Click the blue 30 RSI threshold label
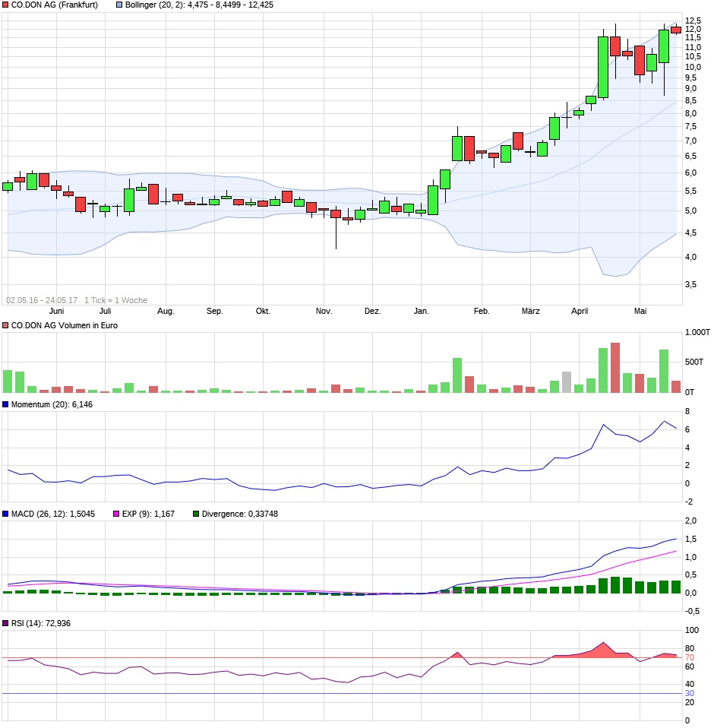 [x=690, y=694]
